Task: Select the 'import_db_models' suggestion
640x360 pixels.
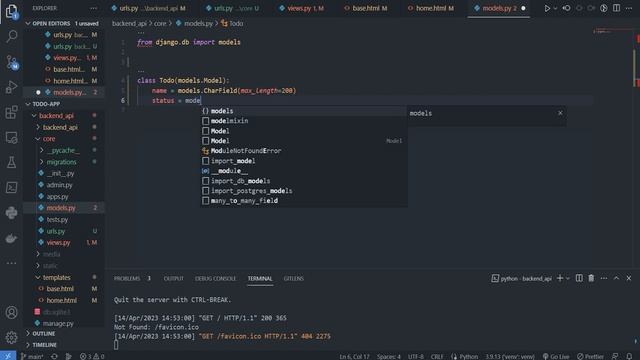Action: 303,181
